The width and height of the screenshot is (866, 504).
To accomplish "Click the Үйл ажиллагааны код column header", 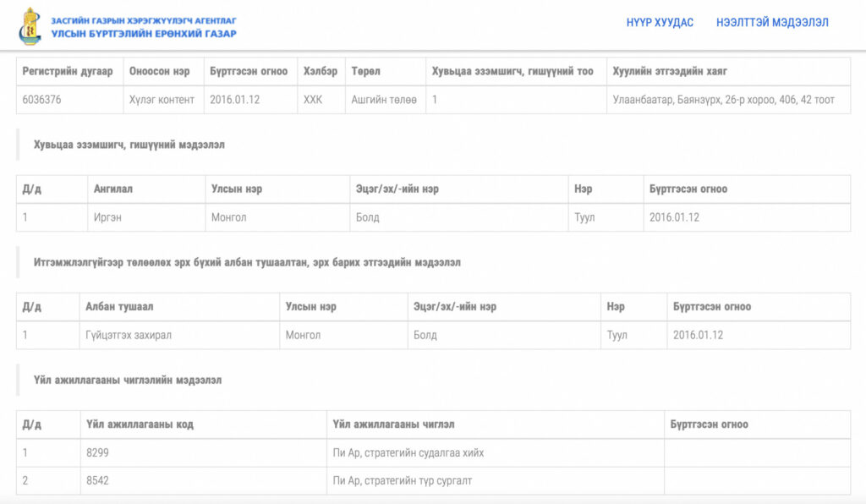I will [x=140, y=424].
